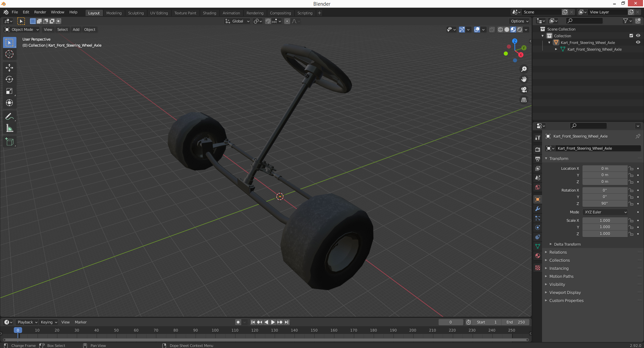Select the Cursor tool in toolbar
Screen dimensions: 644x348
tap(9, 54)
